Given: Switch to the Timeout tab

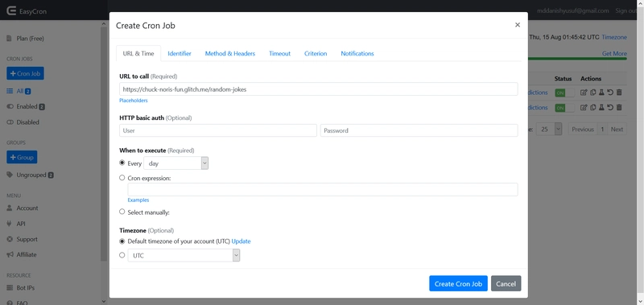Looking at the screenshot, I should pyautogui.click(x=279, y=54).
